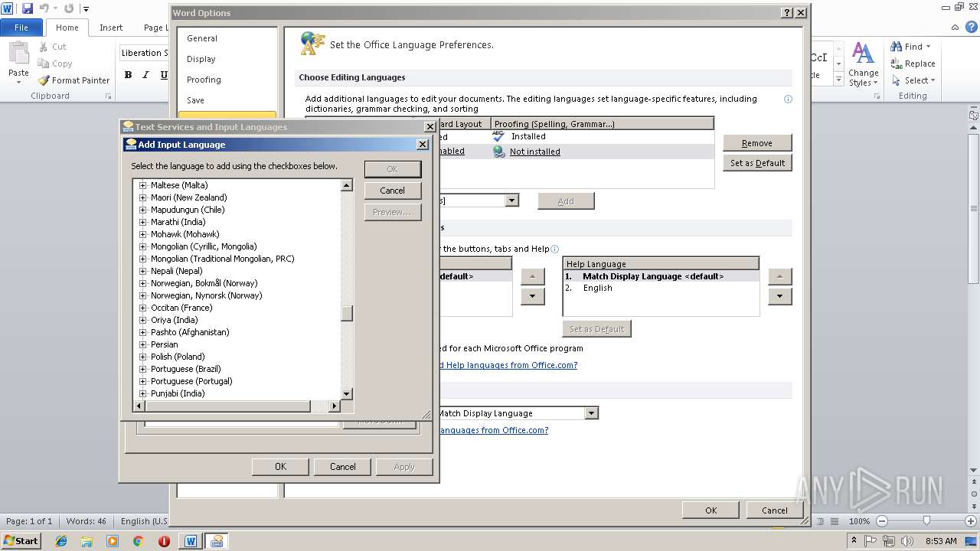The height and width of the screenshot is (551, 980).
Task: Expand Maori (New Zealand) node
Action: click(x=142, y=197)
